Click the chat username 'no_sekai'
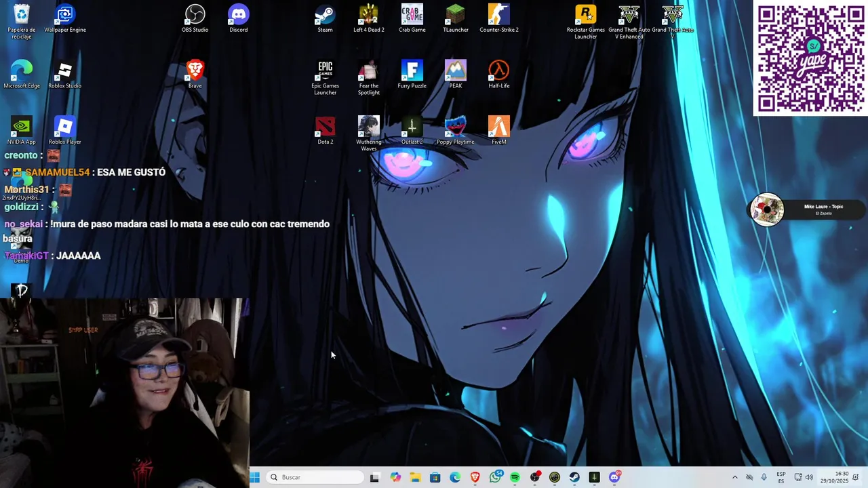The height and width of the screenshot is (488, 868). pyautogui.click(x=23, y=224)
